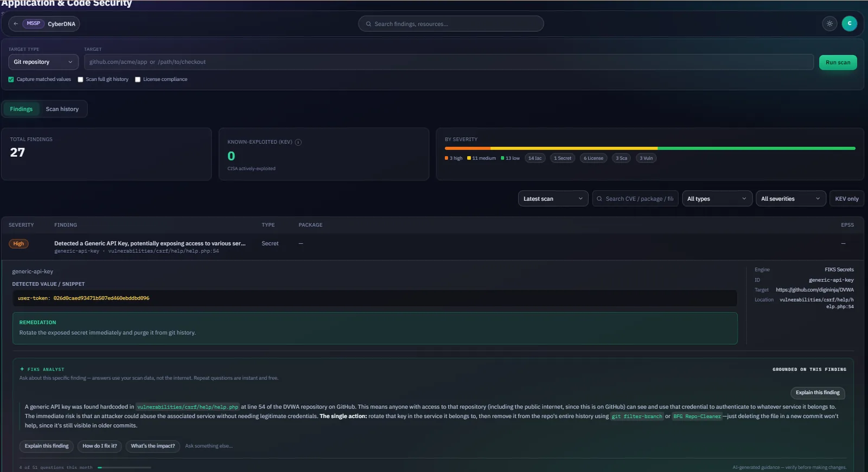This screenshot has width=868, height=472.
Task: Click the EPSS column header
Action: coord(847,225)
